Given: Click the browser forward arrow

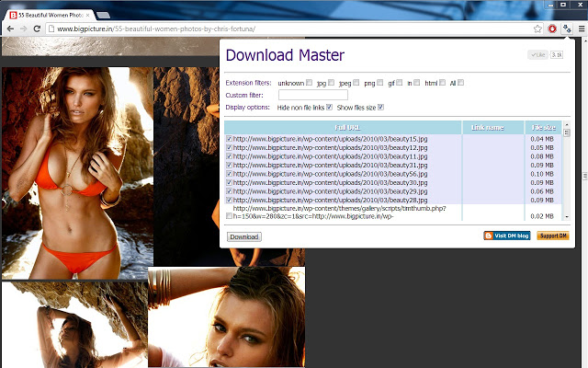Looking at the screenshot, I should (24, 29).
